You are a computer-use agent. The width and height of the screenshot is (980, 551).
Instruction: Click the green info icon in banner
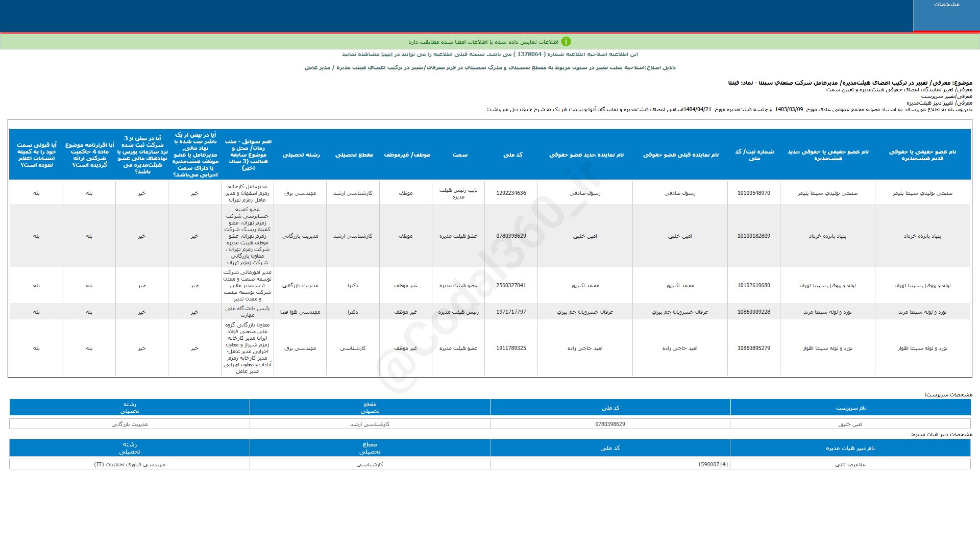(566, 42)
